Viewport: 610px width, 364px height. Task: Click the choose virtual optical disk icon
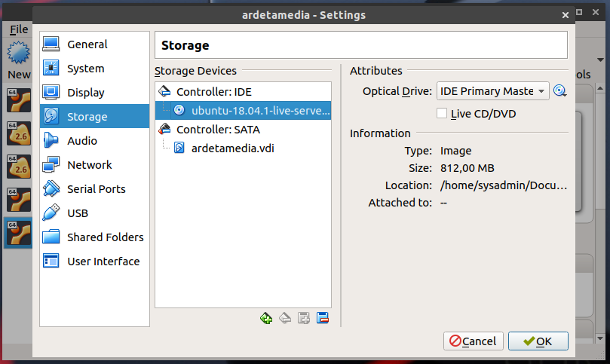(559, 91)
